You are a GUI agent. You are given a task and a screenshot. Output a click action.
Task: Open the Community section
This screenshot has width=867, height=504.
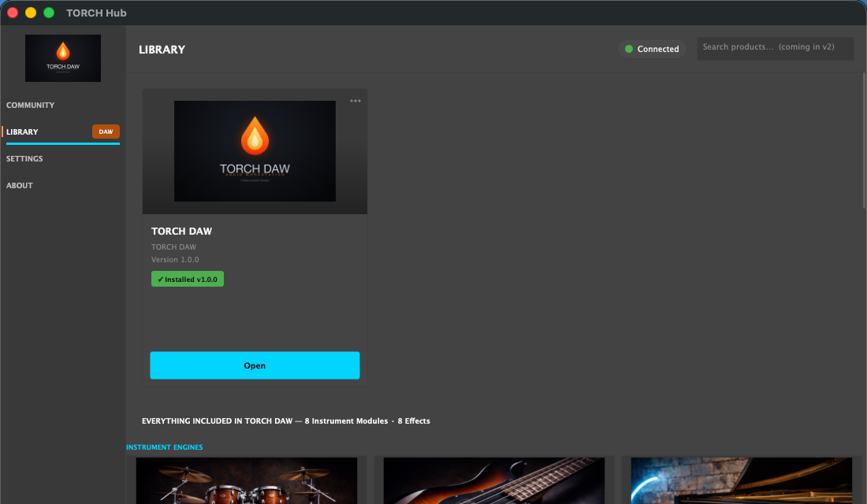pyautogui.click(x=31, y=105)
